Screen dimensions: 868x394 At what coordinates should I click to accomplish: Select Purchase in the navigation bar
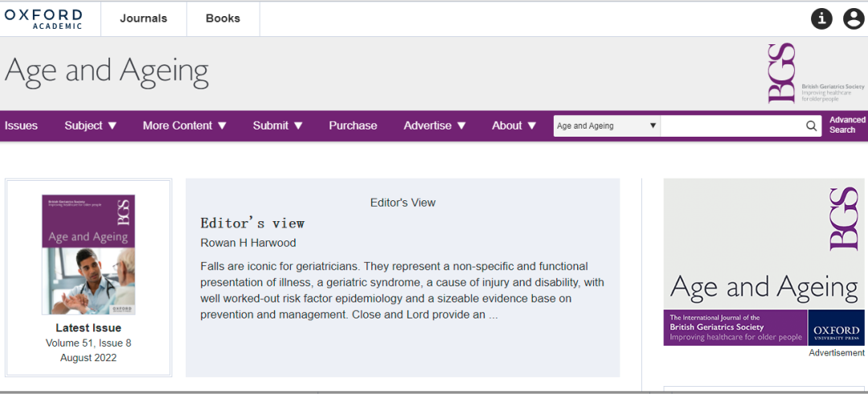pyautogui.click(x=353, y=125)
